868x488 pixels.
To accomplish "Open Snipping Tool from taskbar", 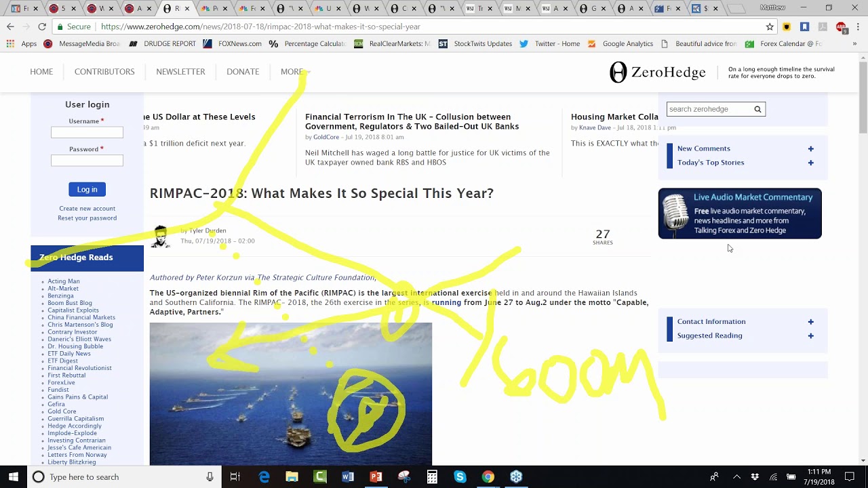I will 404,477.
